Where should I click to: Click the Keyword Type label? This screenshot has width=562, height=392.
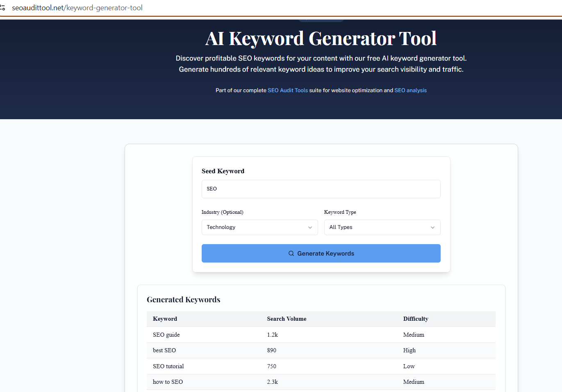coord(340,212)
